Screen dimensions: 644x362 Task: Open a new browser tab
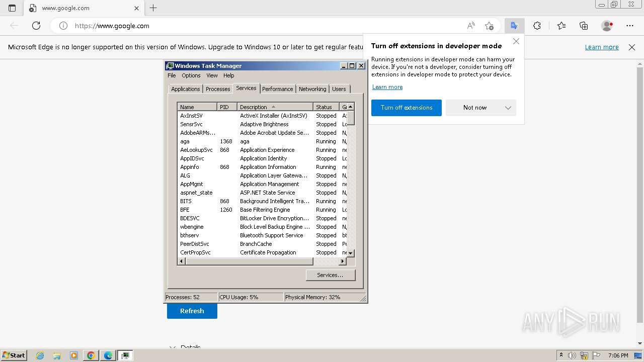click(x=153, y=8)
